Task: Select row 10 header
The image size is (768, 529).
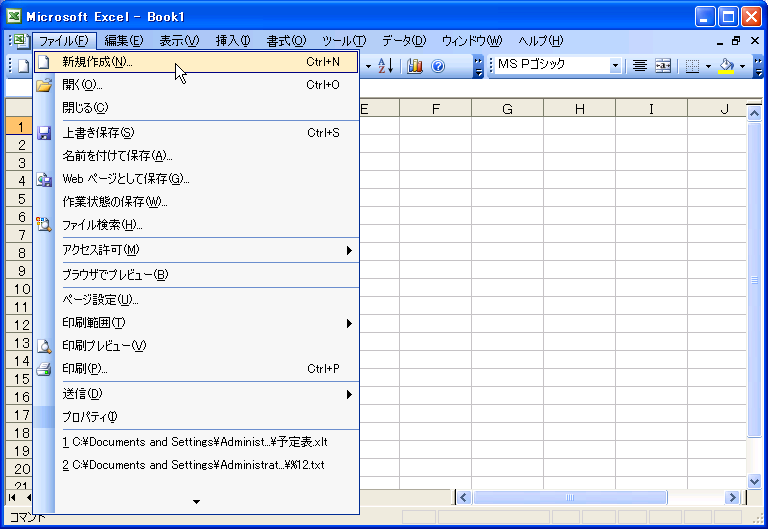Action: tap(20, 289)
